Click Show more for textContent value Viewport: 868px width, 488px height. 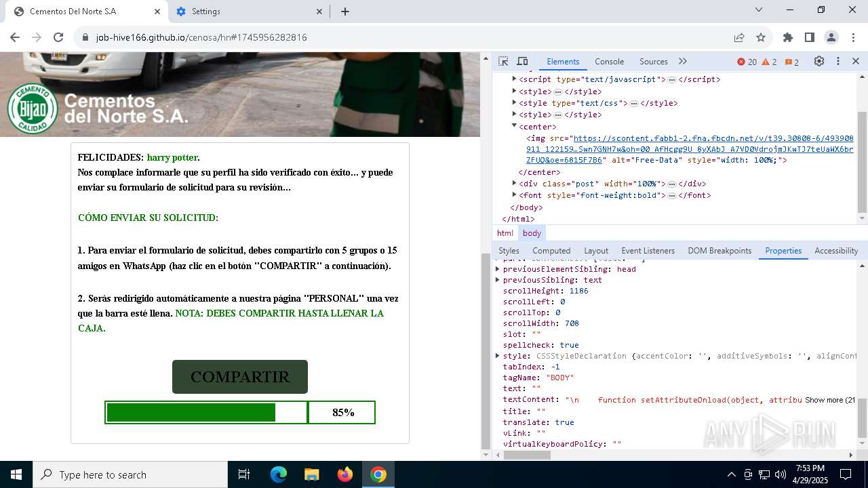pos(830,400)
